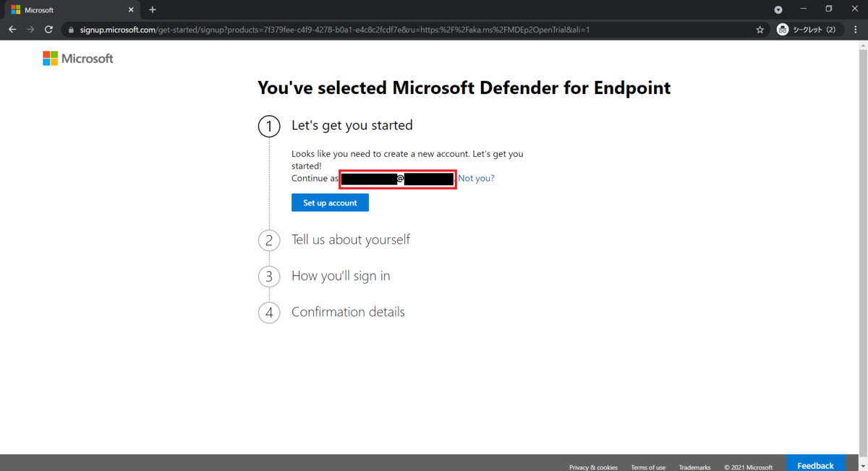
Task: Click '© 2021 Microsoft' footer text
Action: point(748,467)
